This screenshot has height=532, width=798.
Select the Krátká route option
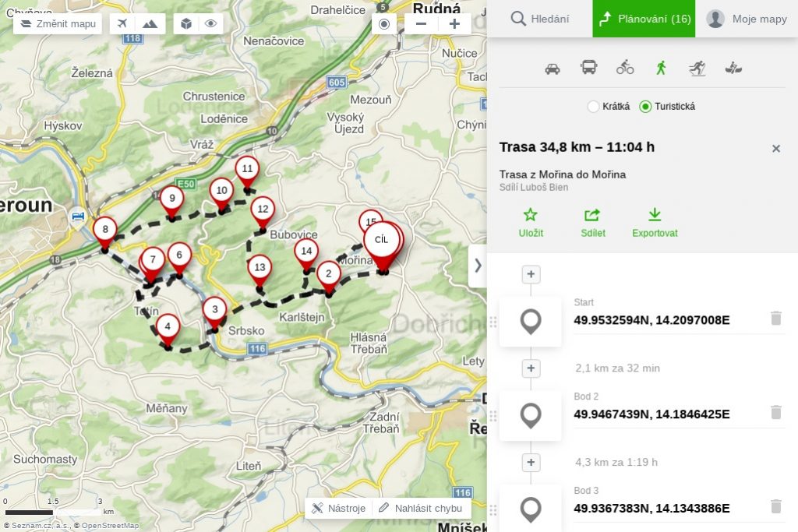coord(609,106)
